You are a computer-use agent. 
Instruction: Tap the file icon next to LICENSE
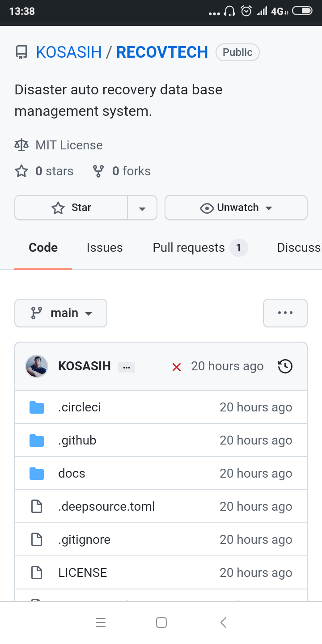point(37,573)
